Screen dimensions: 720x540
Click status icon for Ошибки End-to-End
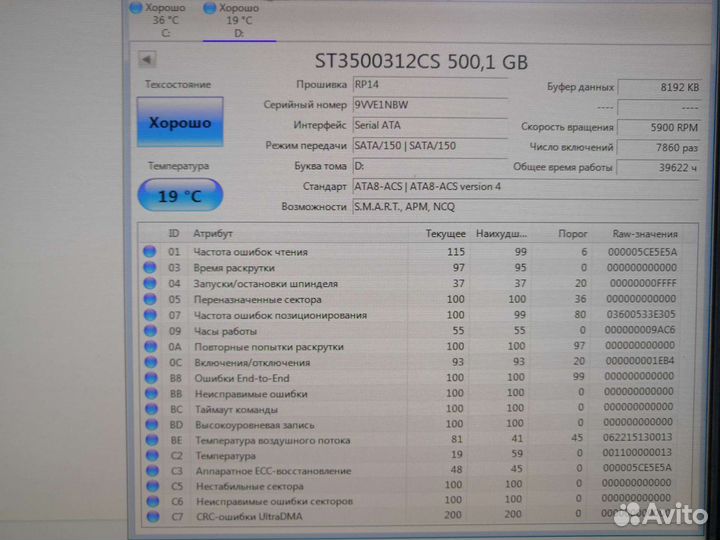(x=151, y=378)
